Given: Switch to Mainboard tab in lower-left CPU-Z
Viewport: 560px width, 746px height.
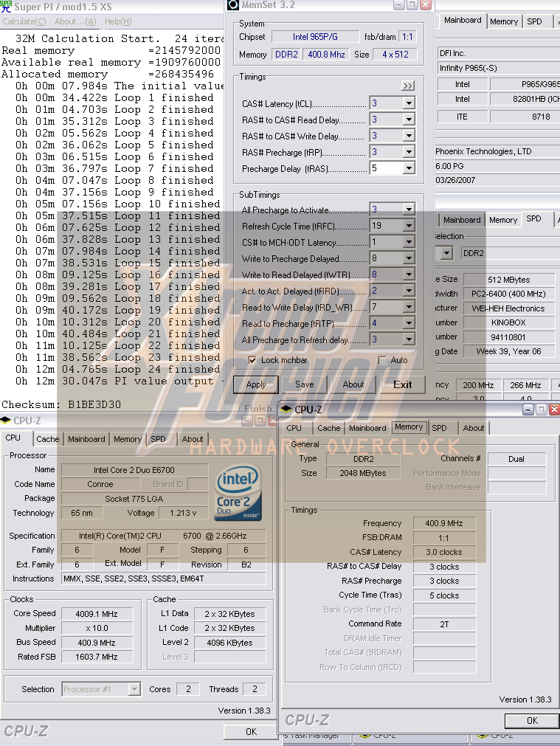Looking at the screenshot, I should (x=86, y=439).
